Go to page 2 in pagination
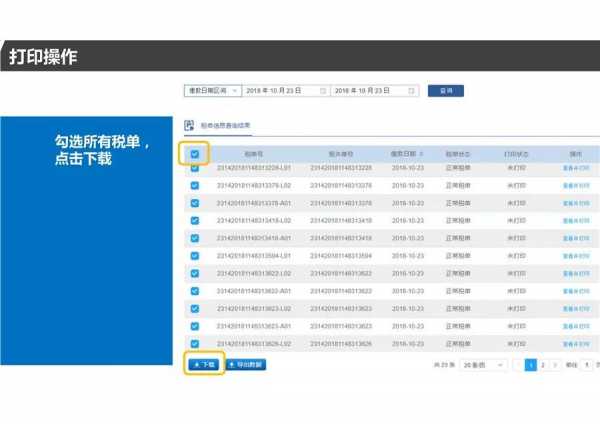Screen dimensions: 600x424 click(x=543, y=366)
